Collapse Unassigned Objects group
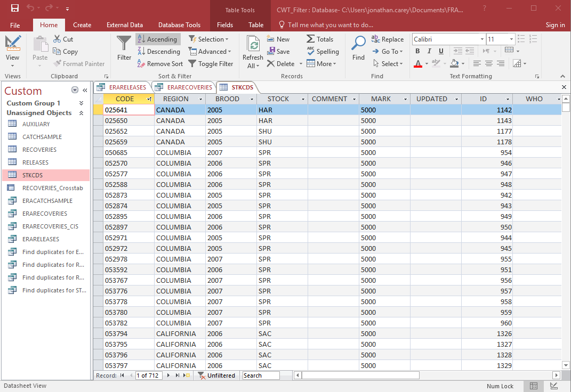This screenshot has height=392, width=571. point(81,113)
